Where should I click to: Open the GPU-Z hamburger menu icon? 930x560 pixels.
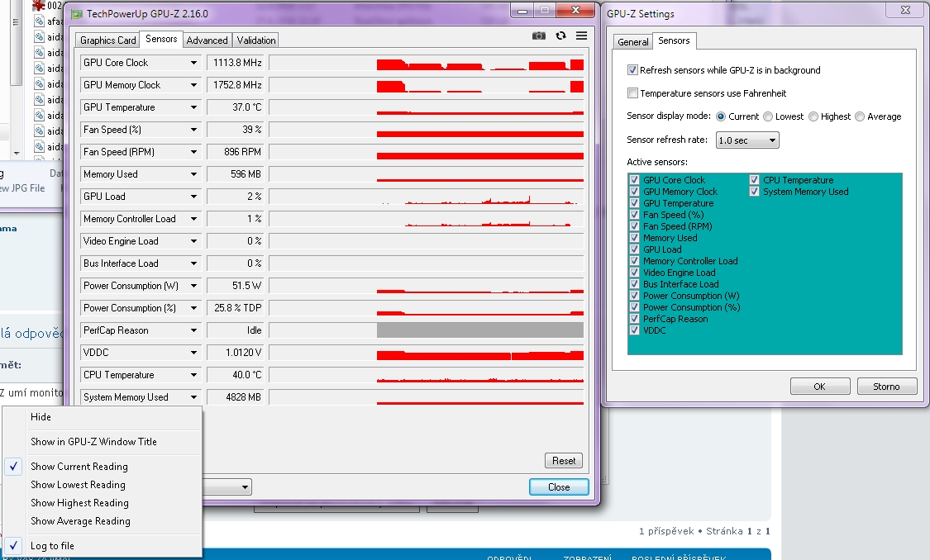click(x=581, y=36)
